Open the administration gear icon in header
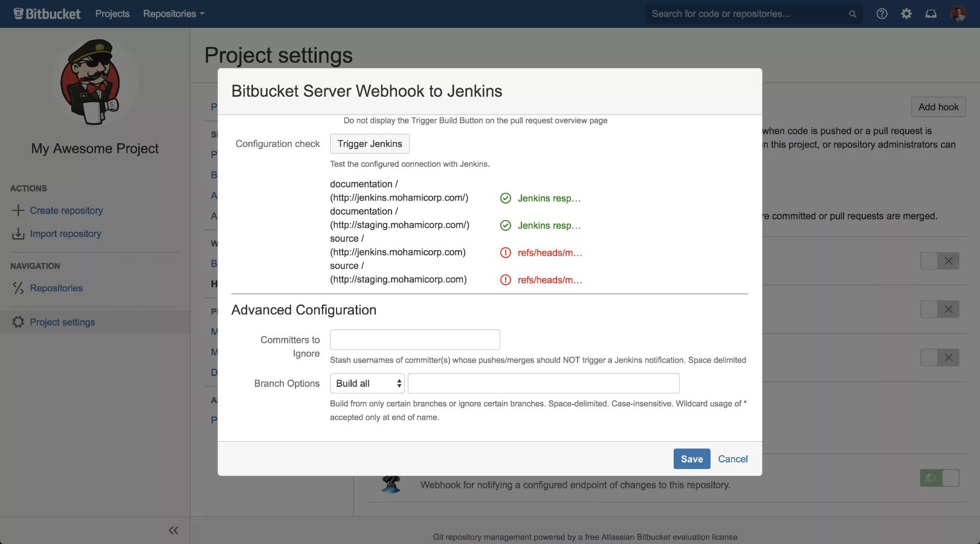Screen dimensions: 980x544 906,13
